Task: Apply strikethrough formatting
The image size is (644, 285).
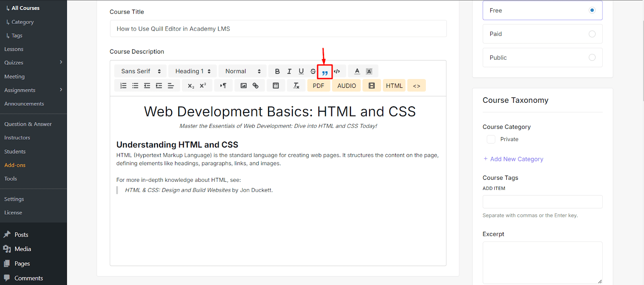Action: 313,71
